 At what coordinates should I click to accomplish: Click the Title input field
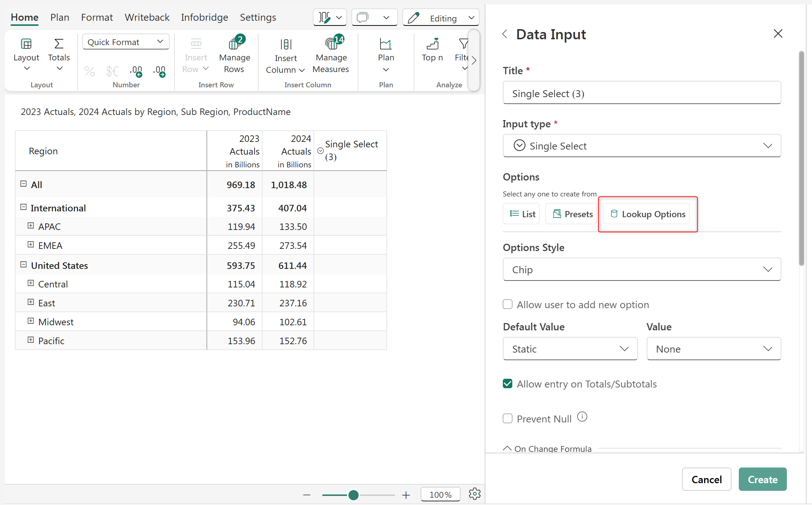[x=642, y=94]
